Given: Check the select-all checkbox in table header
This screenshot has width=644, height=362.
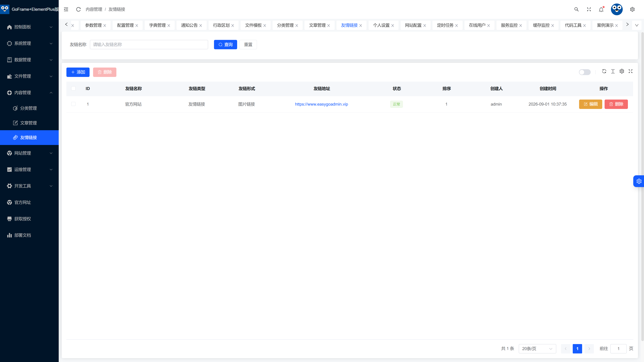Looking at the screenshot, I should (x=73, y=88).
